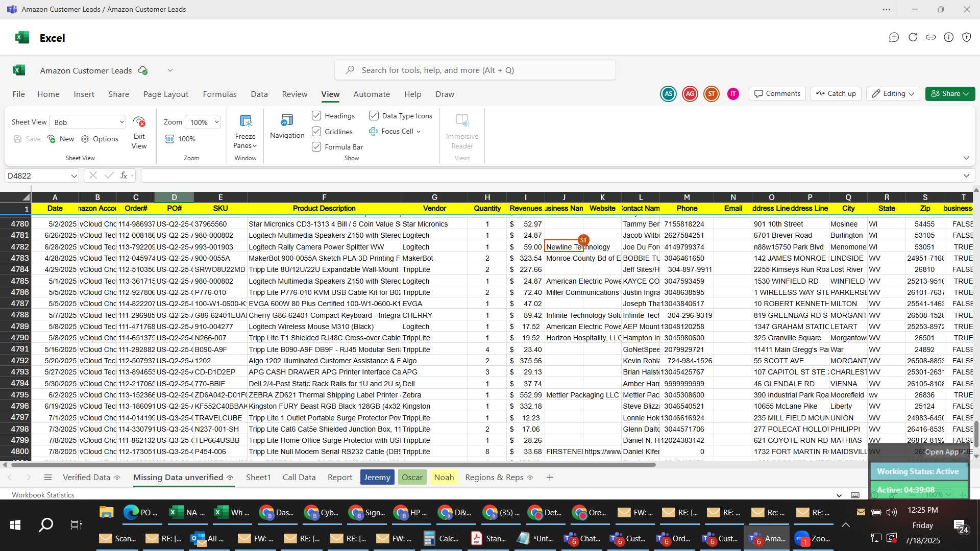
Task: Open the system tray overflow arrow
Action: point(846,524)
